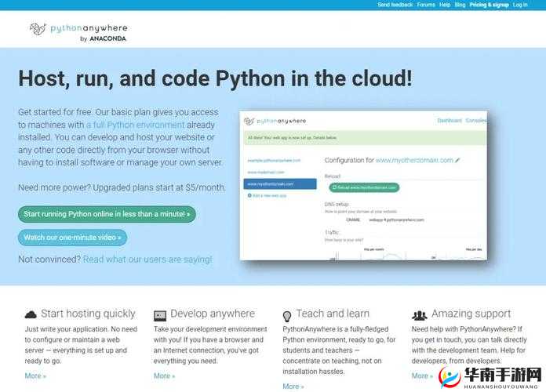The height and width of the screenshot is (392, 546).
Task: Click the pythonanywhere by Anaconda wordmark
Action: point(89,33)
